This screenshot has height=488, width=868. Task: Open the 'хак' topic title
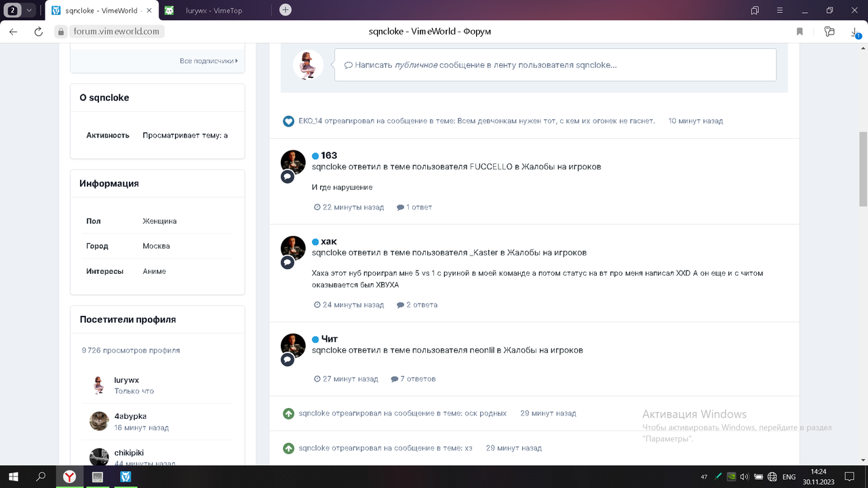pyautogui.click(x=329, y=242)
